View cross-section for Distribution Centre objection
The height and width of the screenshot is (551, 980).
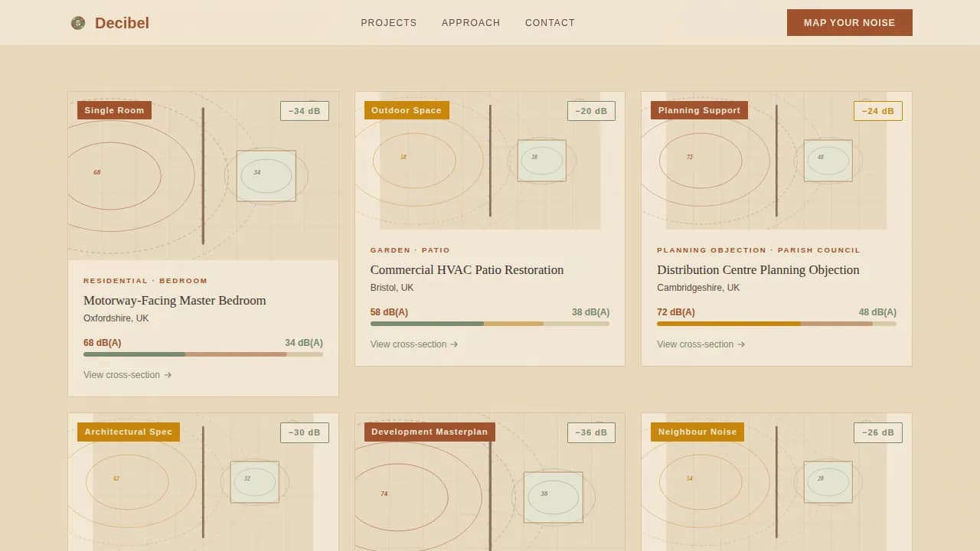pyautogui.click(x=701, y=344)
